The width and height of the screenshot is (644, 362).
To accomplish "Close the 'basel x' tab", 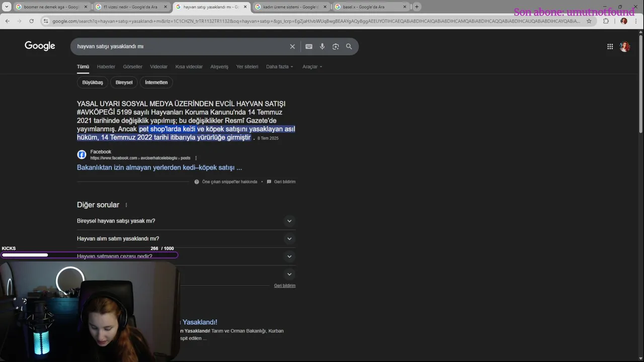I will (405, 7).
